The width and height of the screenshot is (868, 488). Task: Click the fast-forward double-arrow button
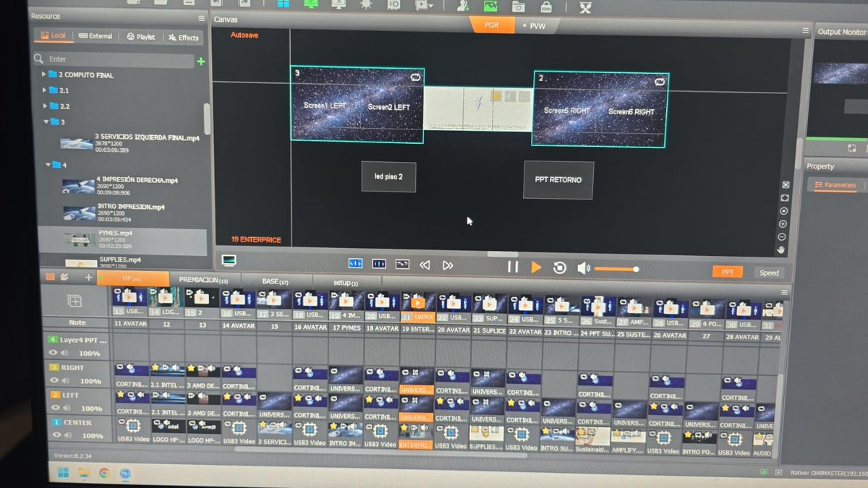[448, 265]
